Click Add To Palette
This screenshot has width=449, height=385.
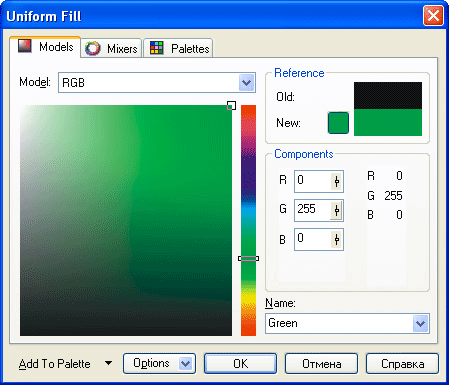coord(55,364)
